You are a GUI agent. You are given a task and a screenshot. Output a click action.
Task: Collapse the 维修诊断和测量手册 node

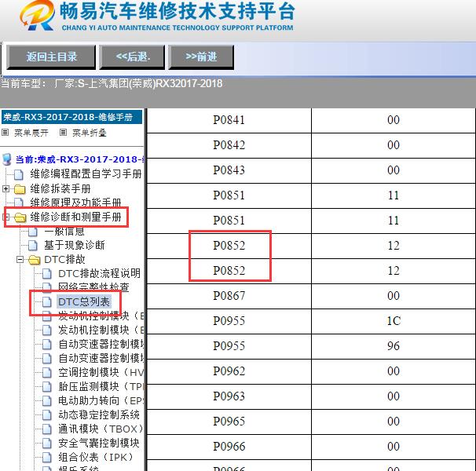5,217
